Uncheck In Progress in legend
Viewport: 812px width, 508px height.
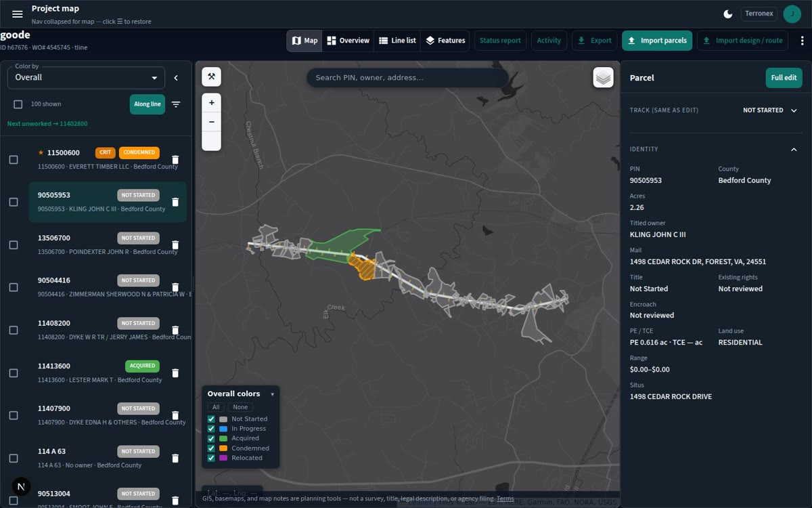point(211,429)
